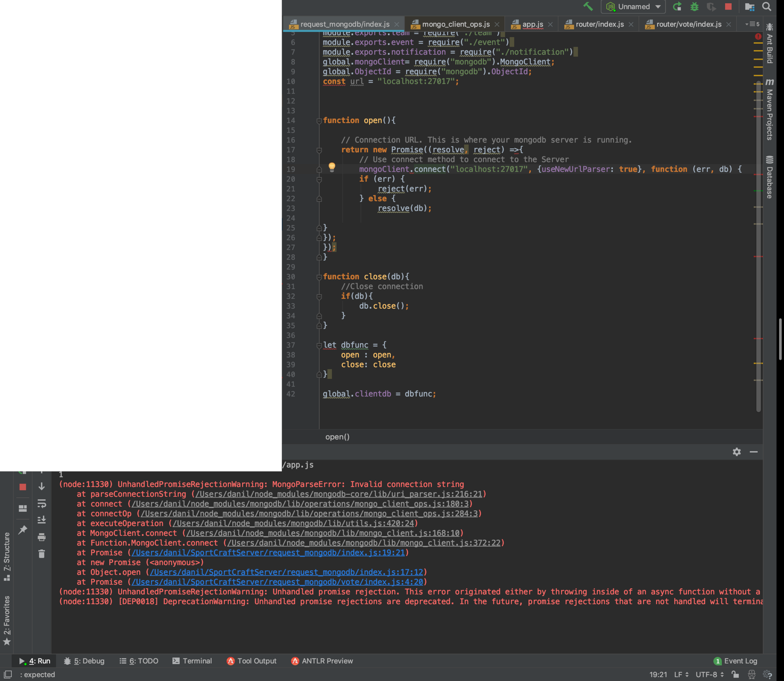This screenshot has width=784, height=681.
Task: Select the 4: Run tool window button
Action: click(x=35, y=661)
